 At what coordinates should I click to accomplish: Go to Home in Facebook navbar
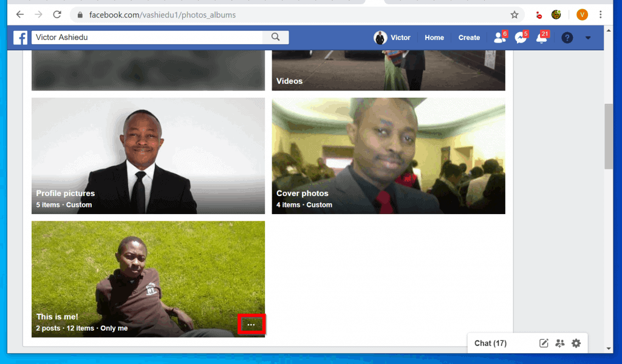[434, 38]
